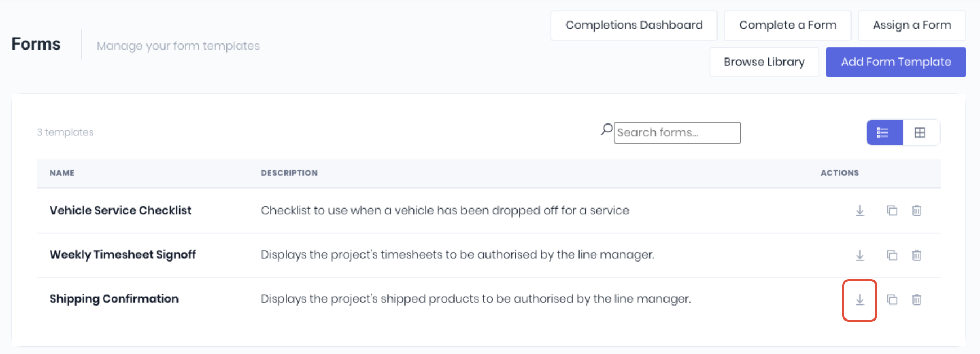This screenshot has height=354, width=980.
Task: Delete the Vehicle Service Checklist template
Action: click(x=916, y=210)
